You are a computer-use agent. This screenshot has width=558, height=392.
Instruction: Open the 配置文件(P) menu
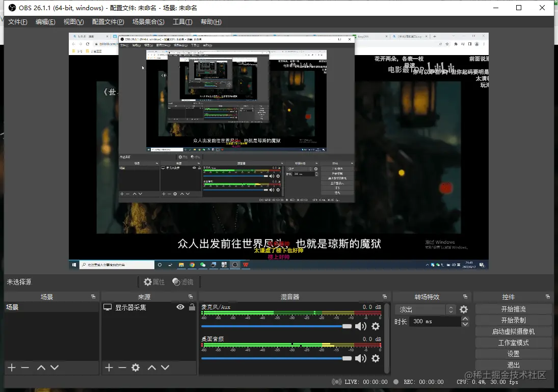click(x=108, y=22)
